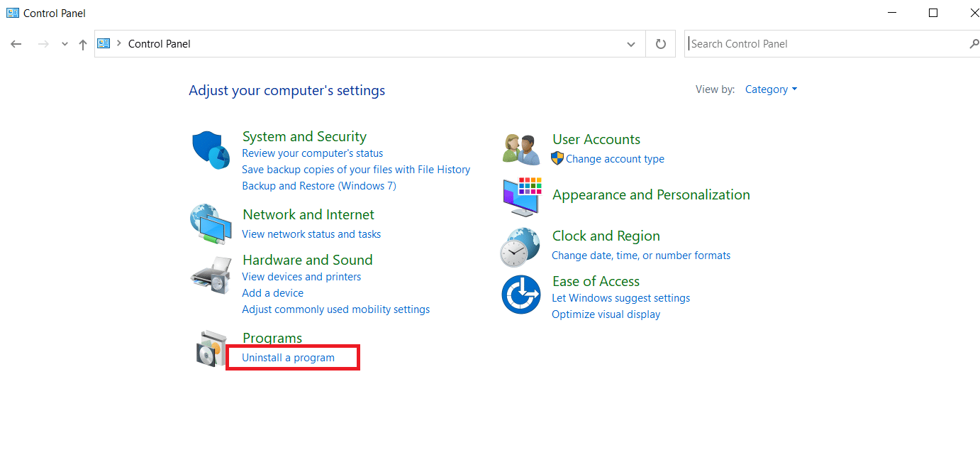Click the Control Panel address bar icon
The height and width of the screenshot is (450, 980).
104,43
